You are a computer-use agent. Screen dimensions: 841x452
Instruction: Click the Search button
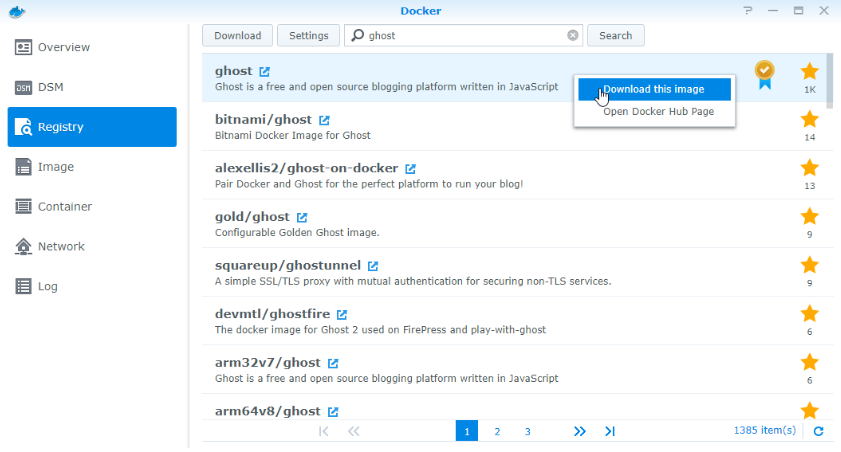[x=616, y=35]
